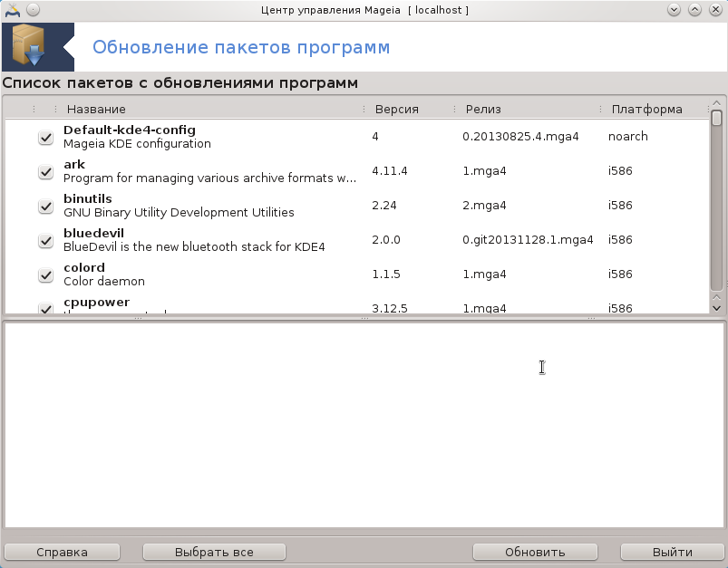Click the package list scroll down arrow
This screenshot has width=728, height=568.
pyautogui.click(x=716, y=307)
